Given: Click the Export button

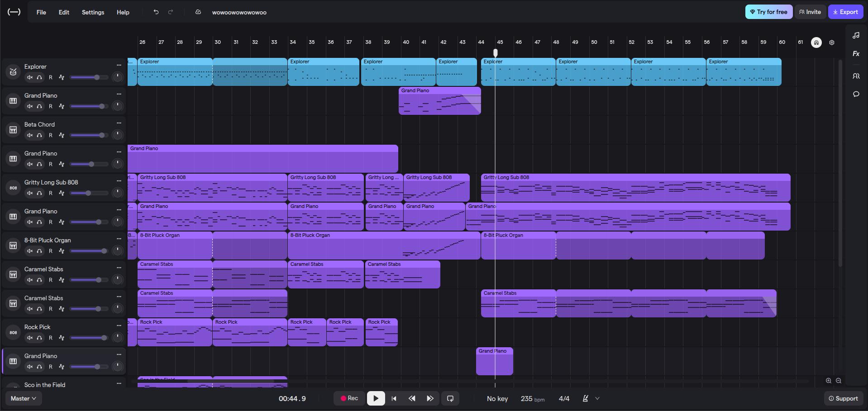Looking at the screenshot, I should [x=845, y=12].
